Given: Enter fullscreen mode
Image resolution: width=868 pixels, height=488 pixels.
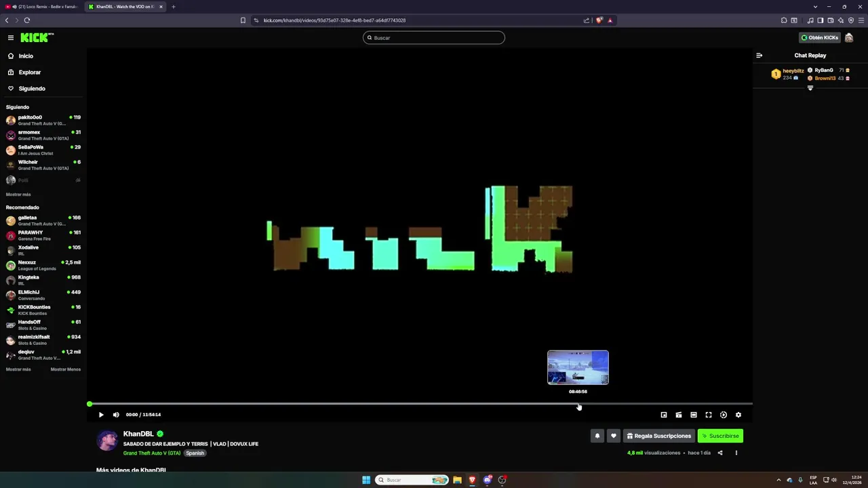Looking at the screenshot, I should [x=709, y=415].
